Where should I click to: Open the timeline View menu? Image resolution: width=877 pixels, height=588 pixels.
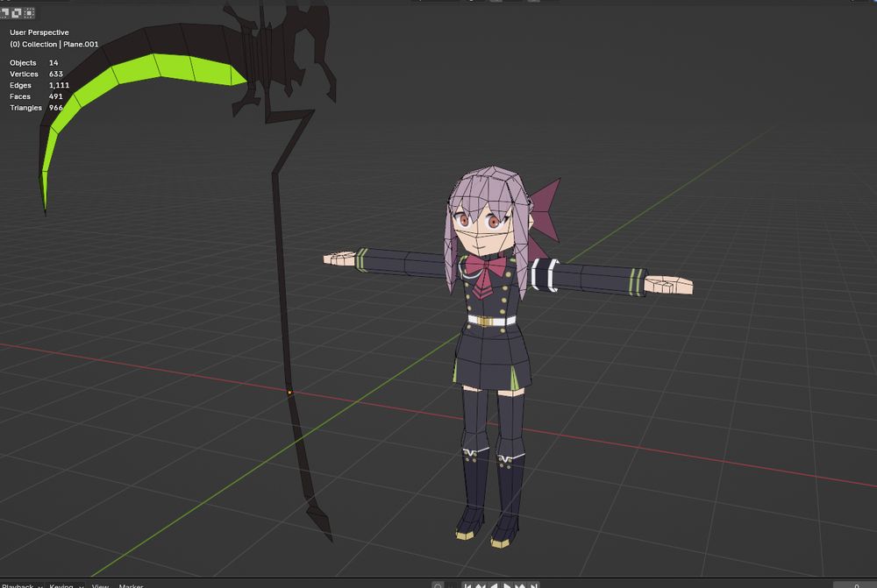coord(100,585)
